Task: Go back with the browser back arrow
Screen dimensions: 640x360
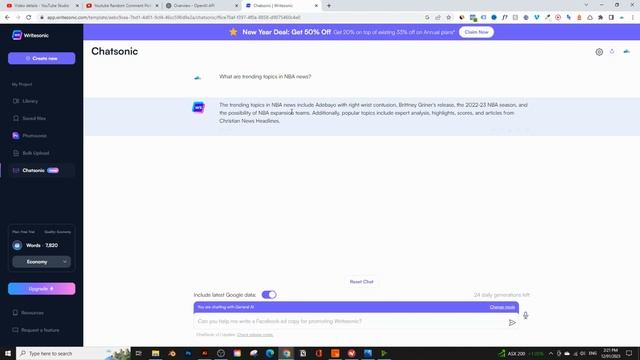Action: coord(7,18)
